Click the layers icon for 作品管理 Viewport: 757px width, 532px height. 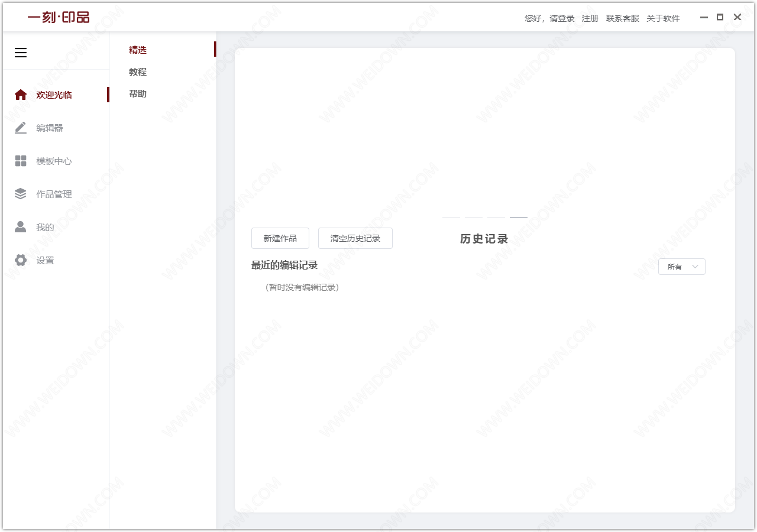click(x=21, y=194)
